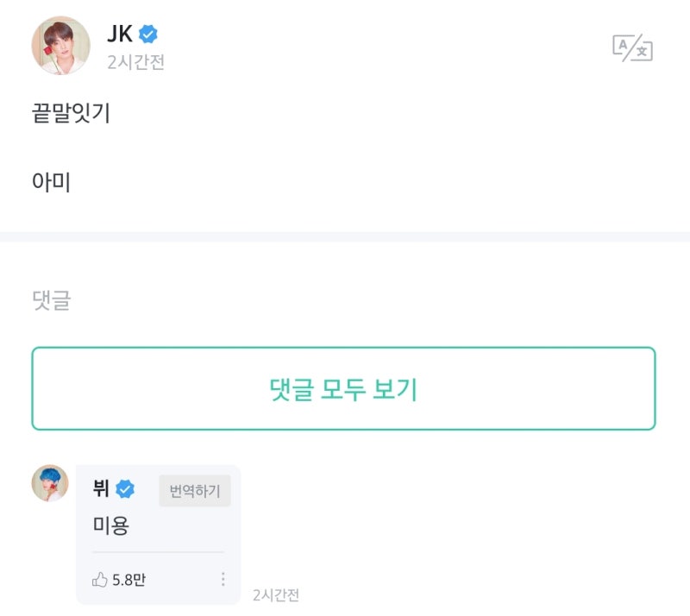Click the thin separator line inside 뷔's comment

coord(158,552)
